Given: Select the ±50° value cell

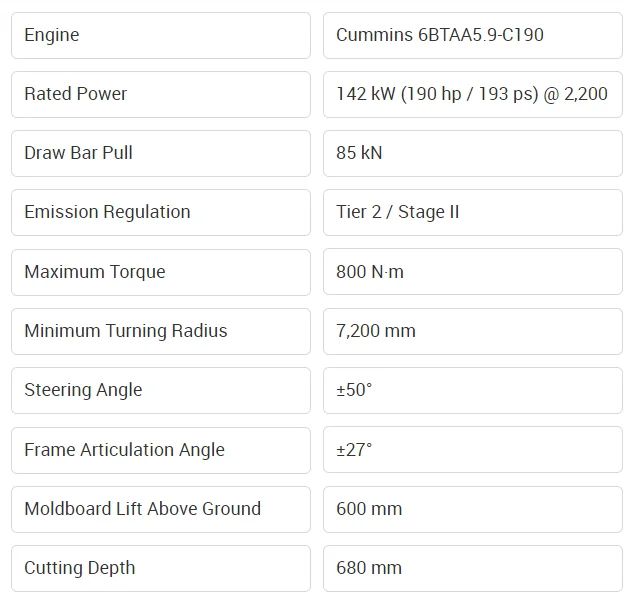Looking at the screenshot, I should 472,390.
